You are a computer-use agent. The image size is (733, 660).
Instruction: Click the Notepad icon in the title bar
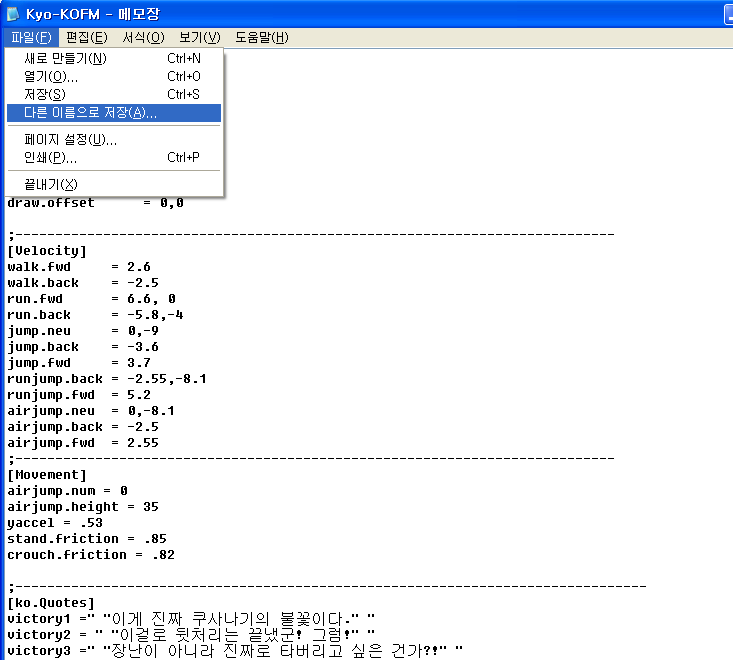tap(13, 14)
